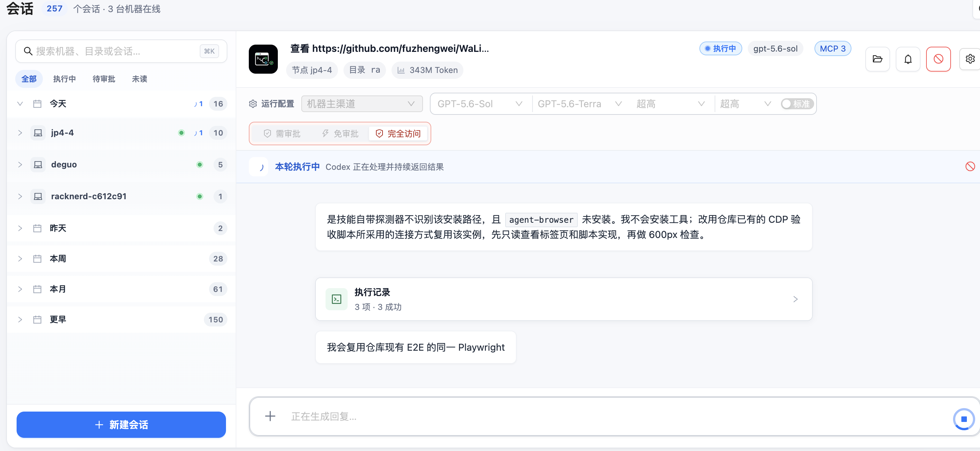The width and height of the screenshot is (980, 451).
Task: Click the jp4-4 machine computer icon
Action: click(38, 133)
